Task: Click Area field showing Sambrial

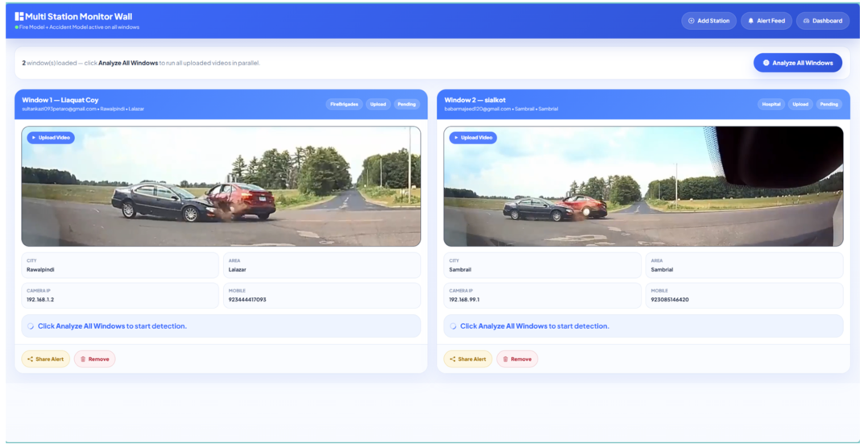Action: click(745, 265)
